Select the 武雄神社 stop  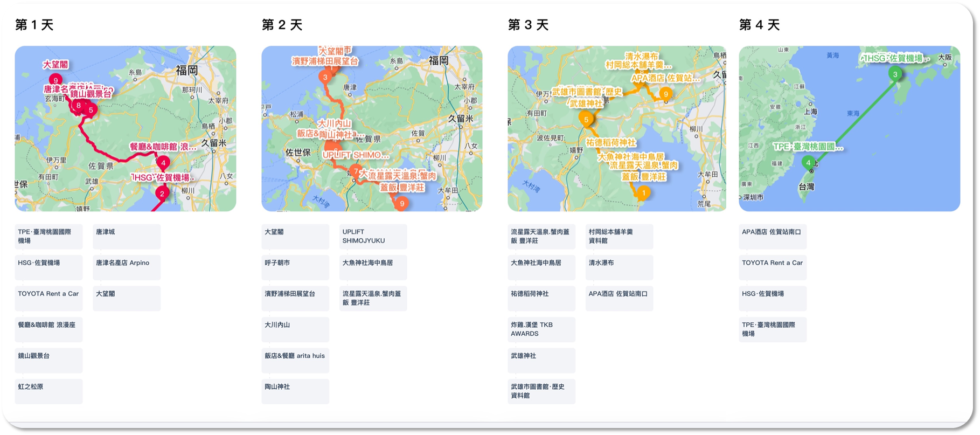[x=541, y=361]
